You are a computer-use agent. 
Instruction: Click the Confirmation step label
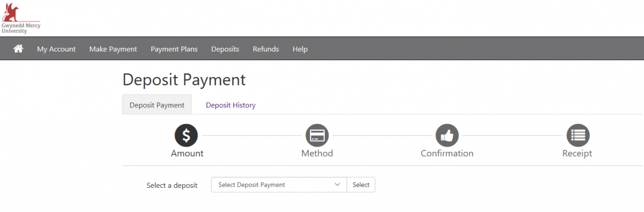point(447,153)
